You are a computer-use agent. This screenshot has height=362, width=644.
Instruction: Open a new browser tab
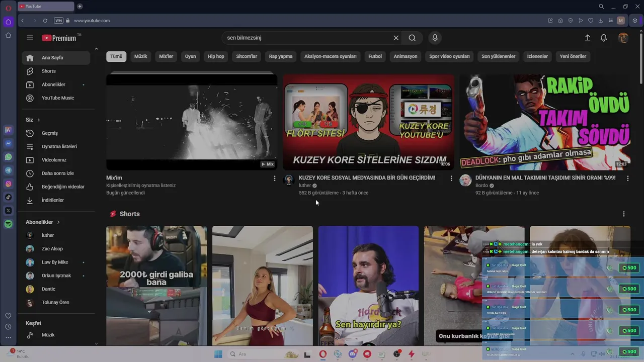(x=79, y=6)
